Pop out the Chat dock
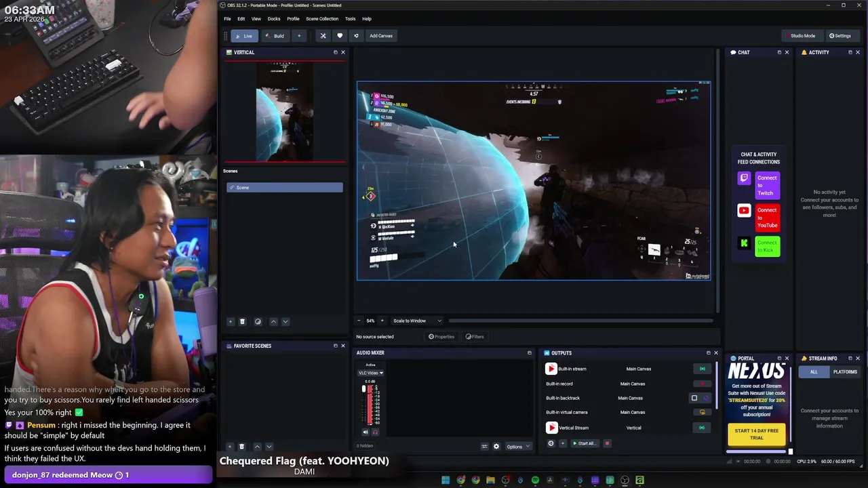The height and width of the screenshot is (488, 868). click(779, 52)
